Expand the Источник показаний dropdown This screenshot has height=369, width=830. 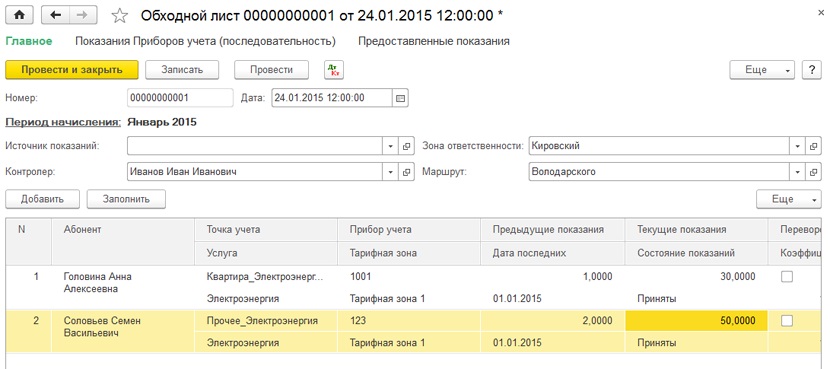click(391, 146)
